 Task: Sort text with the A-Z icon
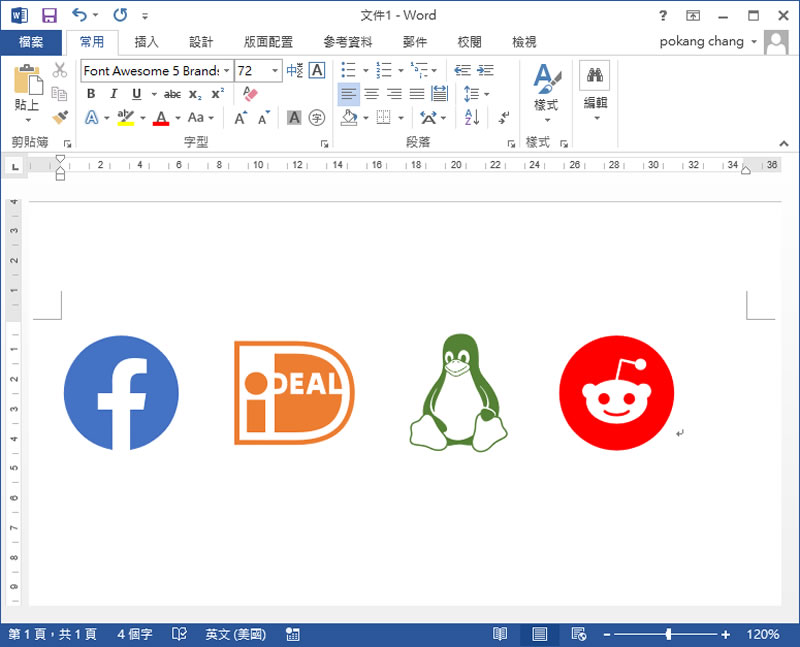point(472,118)
